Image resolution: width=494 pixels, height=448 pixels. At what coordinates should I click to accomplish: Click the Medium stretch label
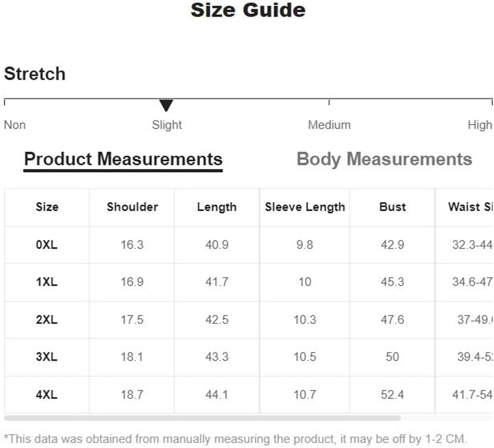pyautogui.click(x=329, y=125)
